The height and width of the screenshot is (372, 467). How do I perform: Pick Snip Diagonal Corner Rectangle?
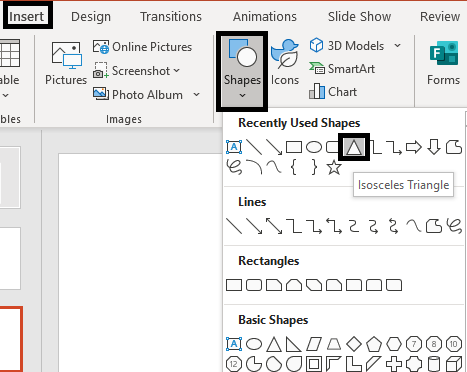pyautogui.click(x=314, y=285)
